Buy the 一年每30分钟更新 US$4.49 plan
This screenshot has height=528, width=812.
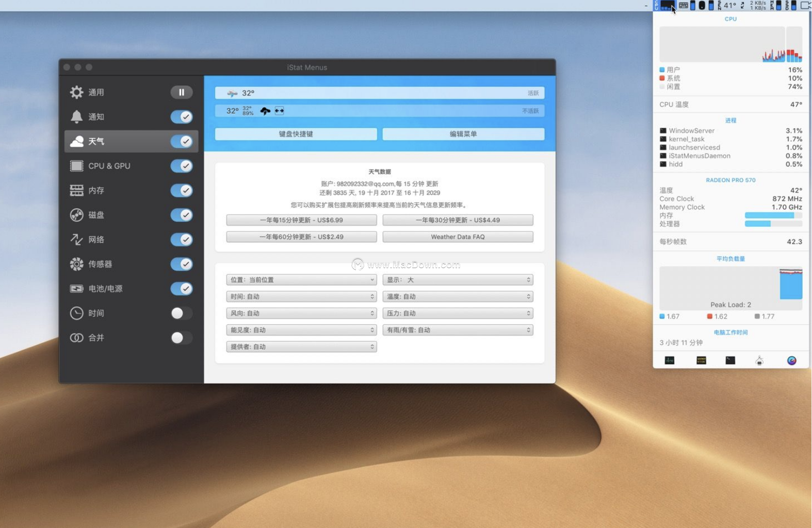pyautogui.click(x=458, y=220)
